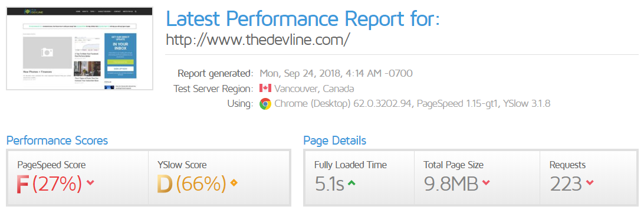Click the red arrow beside 9.8MB

pyautogui.click(x=486, y=183)
